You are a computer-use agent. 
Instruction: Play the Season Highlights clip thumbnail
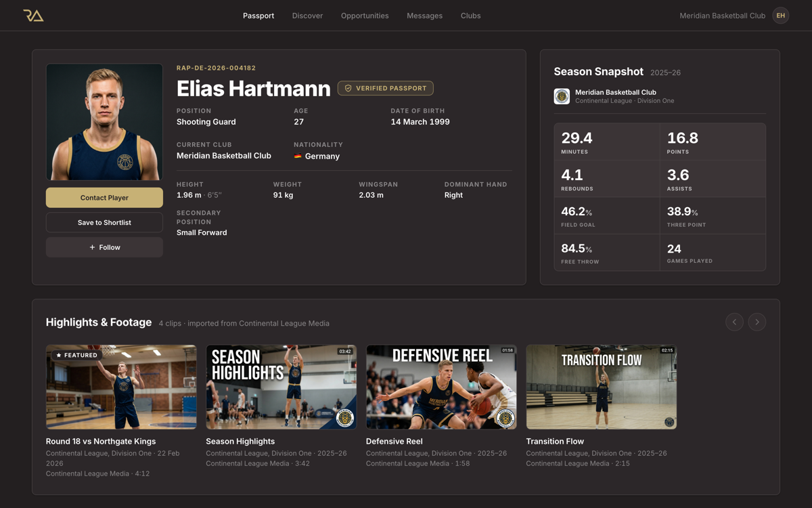click(x=281, y=387)
